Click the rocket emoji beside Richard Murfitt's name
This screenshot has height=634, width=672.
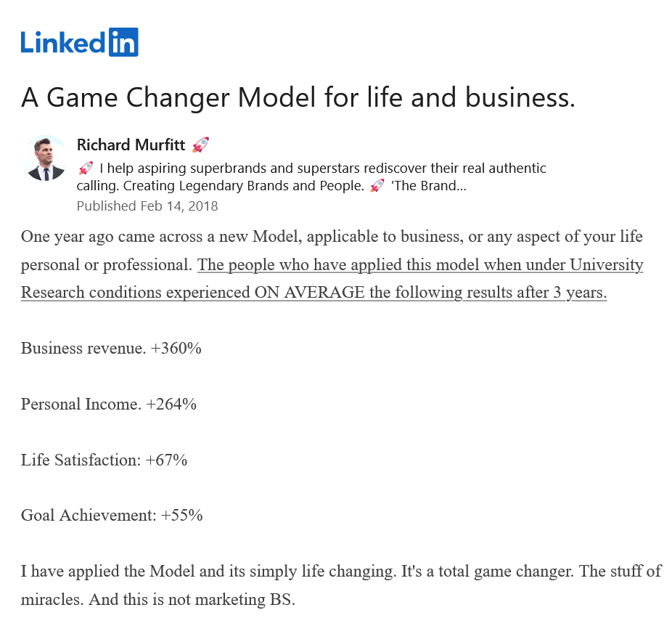click(200, 145)
